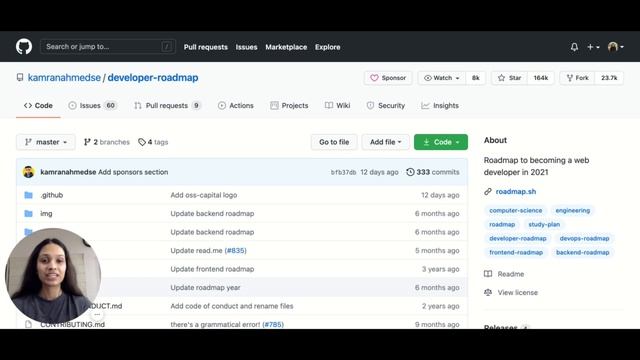Open the green Code download dropdown
The image size is (640, 360).
tap(441, 142)
